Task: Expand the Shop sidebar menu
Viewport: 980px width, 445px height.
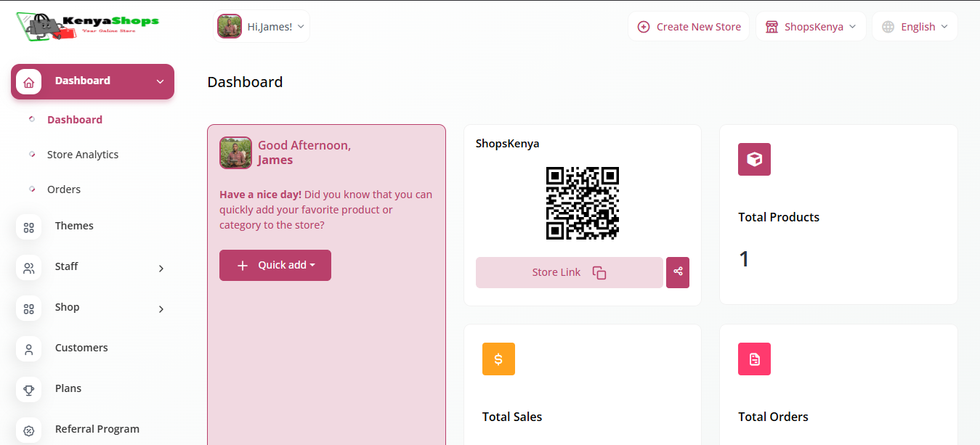Action: coord(92,308)
